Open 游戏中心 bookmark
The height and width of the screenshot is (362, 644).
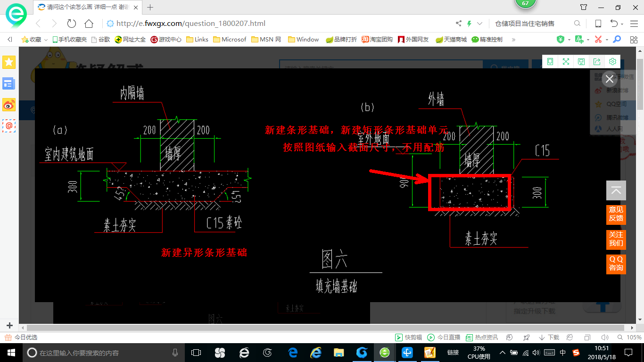click(x=166, y=40)
